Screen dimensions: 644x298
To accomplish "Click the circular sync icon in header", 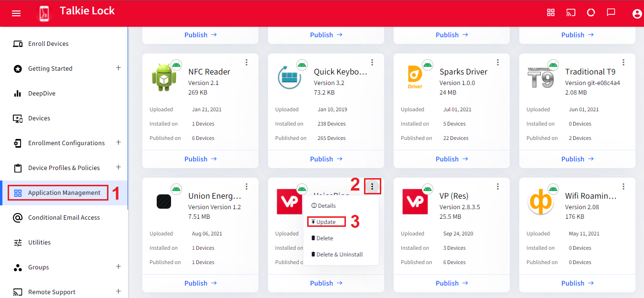I will [x=591, y=13].
